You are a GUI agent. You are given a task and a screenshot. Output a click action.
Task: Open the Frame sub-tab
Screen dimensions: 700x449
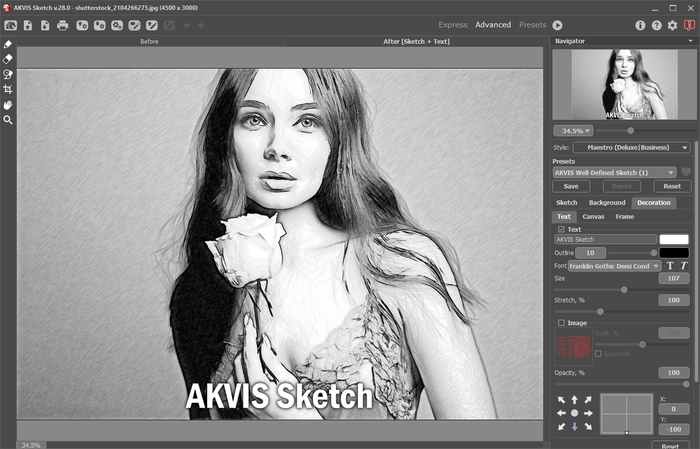[x=625, y=216]
